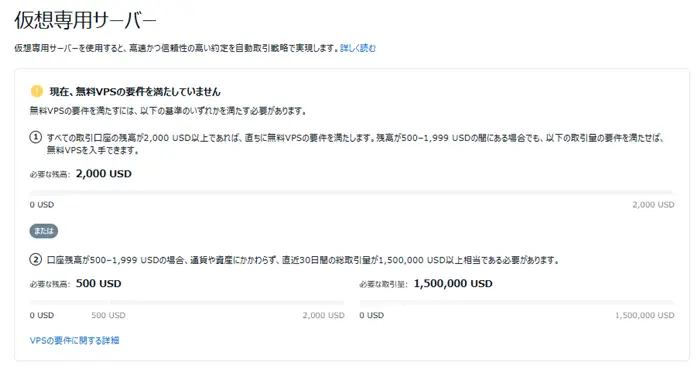Select the bold 500 USD required balance
Viewport: 700px width, 369px height.
tap(99, 283)
